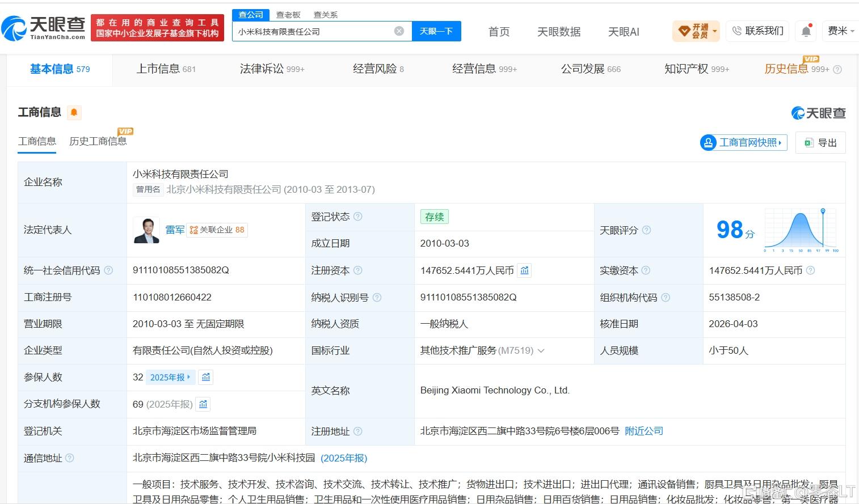This screenshot has width=859, height=504.
Task: Switch to 知识产权 tab
Action: click(697, 69)
